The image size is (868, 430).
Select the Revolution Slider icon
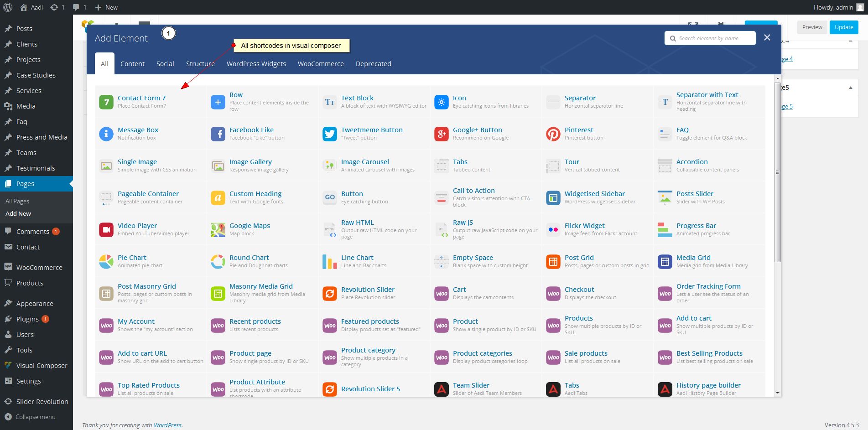click(x=330, y=293)
